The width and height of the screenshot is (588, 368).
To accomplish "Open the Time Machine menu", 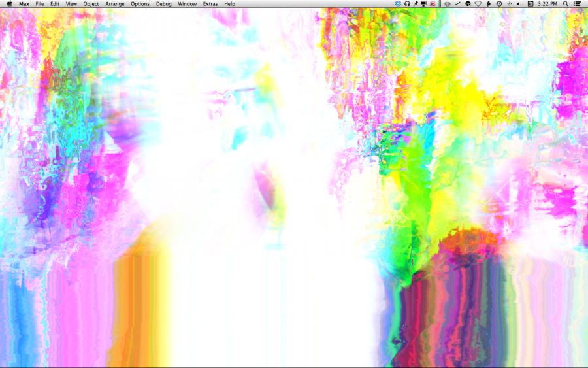I will [x=499, y=4].
